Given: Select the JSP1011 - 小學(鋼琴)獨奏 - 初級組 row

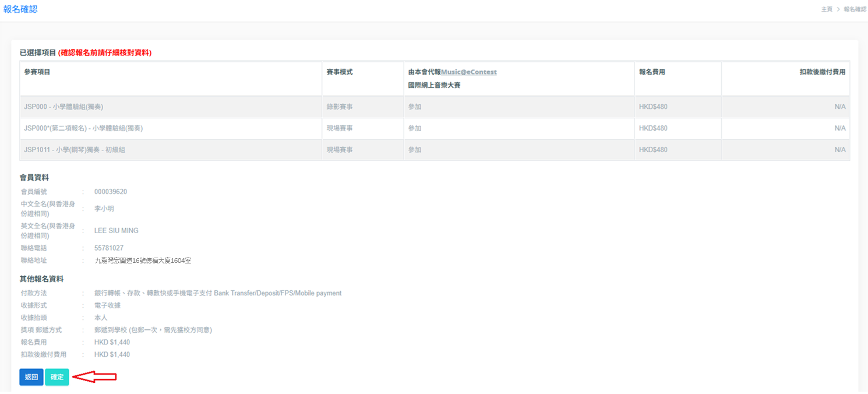Looking at the screenshot, I should [x=435, y=150].
